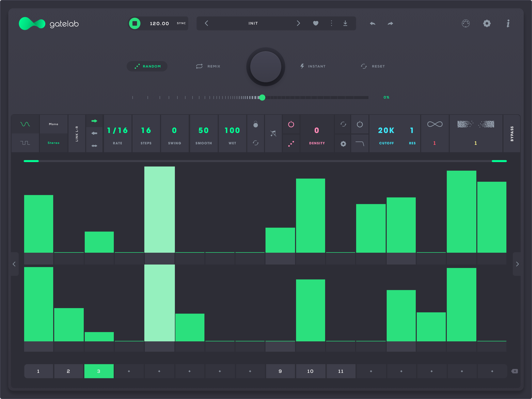Enable the pink density power toggle
This screenshot has width=532, height=399.
pyautogui.click(x=291, y=124)
